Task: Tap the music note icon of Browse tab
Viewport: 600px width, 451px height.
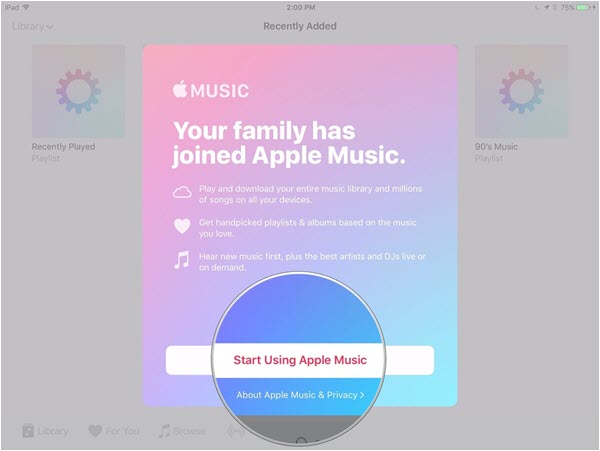Action: click(x=164, y=431)
